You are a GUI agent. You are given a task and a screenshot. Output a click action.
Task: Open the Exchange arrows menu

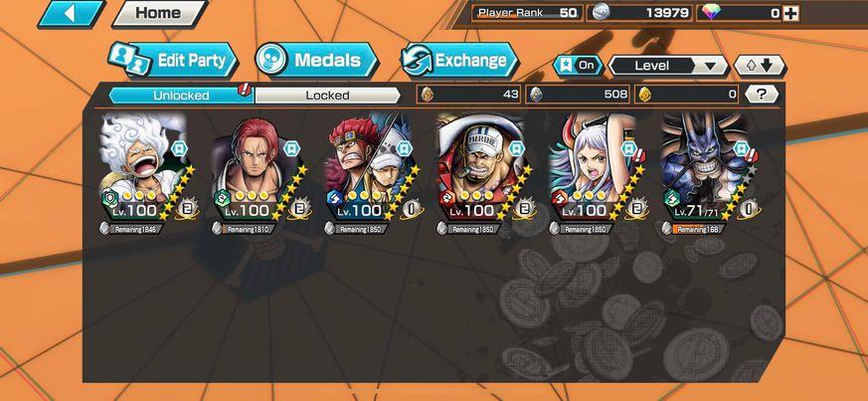459,60
